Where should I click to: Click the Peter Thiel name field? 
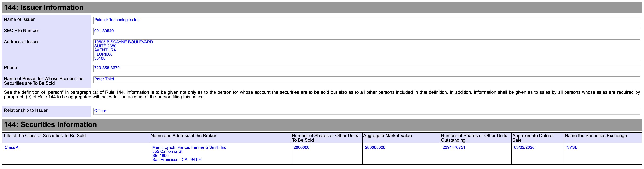366,79
